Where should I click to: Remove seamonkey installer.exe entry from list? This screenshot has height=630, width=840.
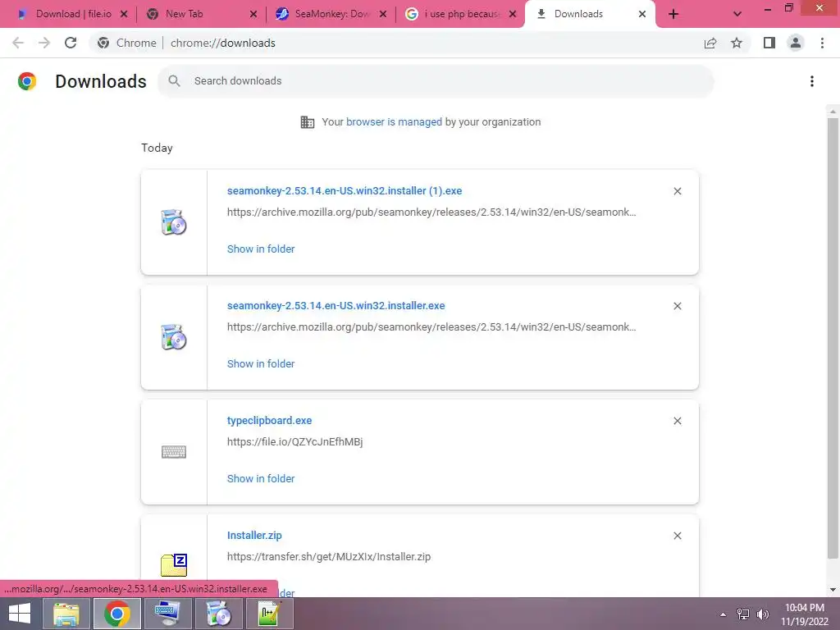pos(677,306)
